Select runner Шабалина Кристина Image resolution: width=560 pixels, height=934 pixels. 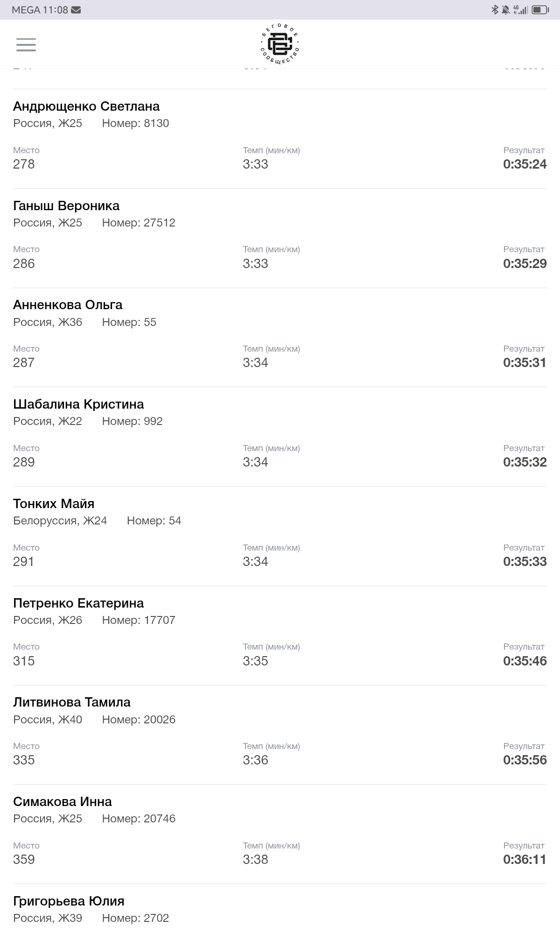pos(78,404)
